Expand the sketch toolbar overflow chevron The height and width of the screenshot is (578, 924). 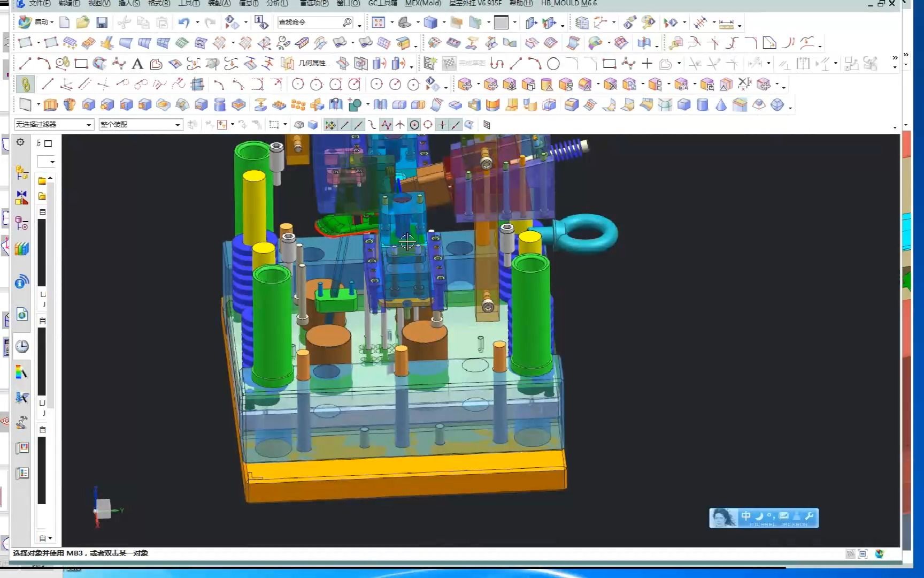(895, 58)
